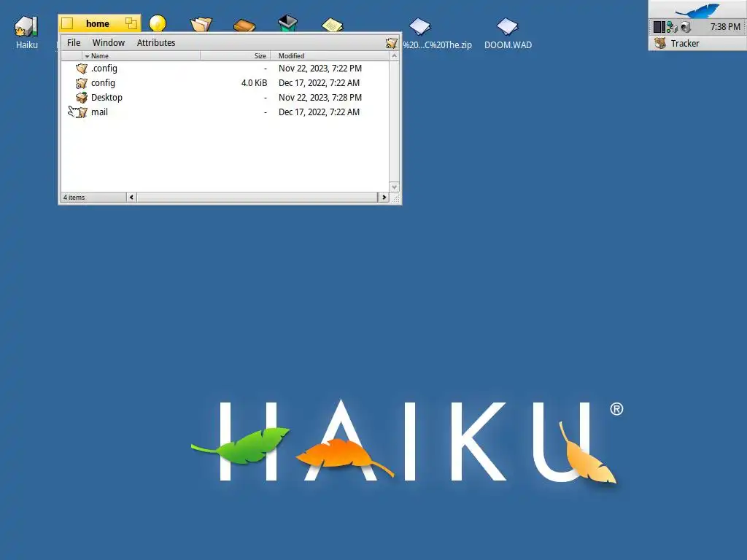Click the folder draggable icon in menu bar

click(x=391, y=43)
